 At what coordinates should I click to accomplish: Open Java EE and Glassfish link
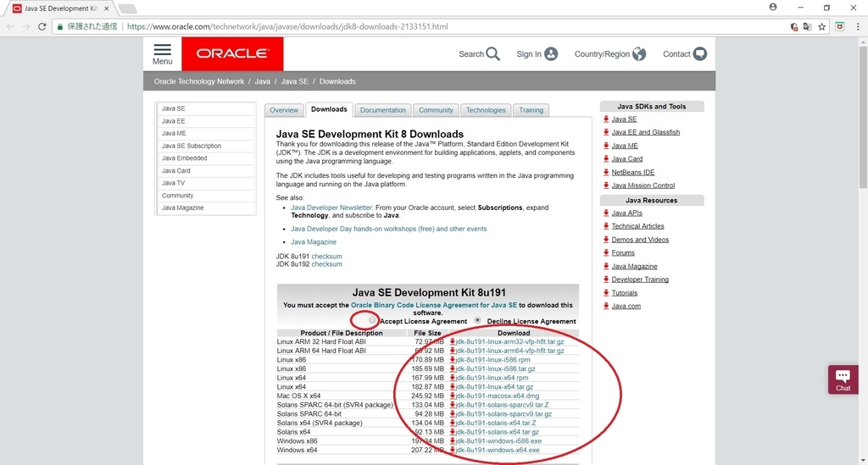coord(645,133)
